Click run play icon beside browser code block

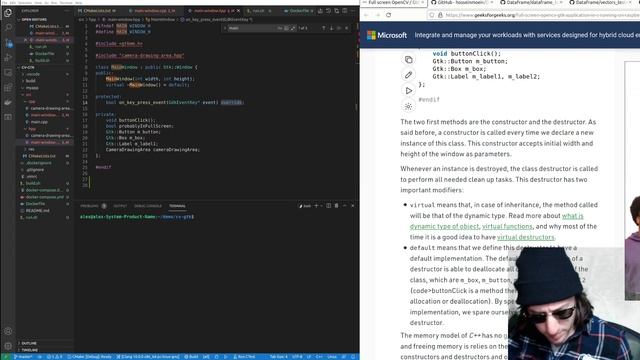[x=408, y=91]
